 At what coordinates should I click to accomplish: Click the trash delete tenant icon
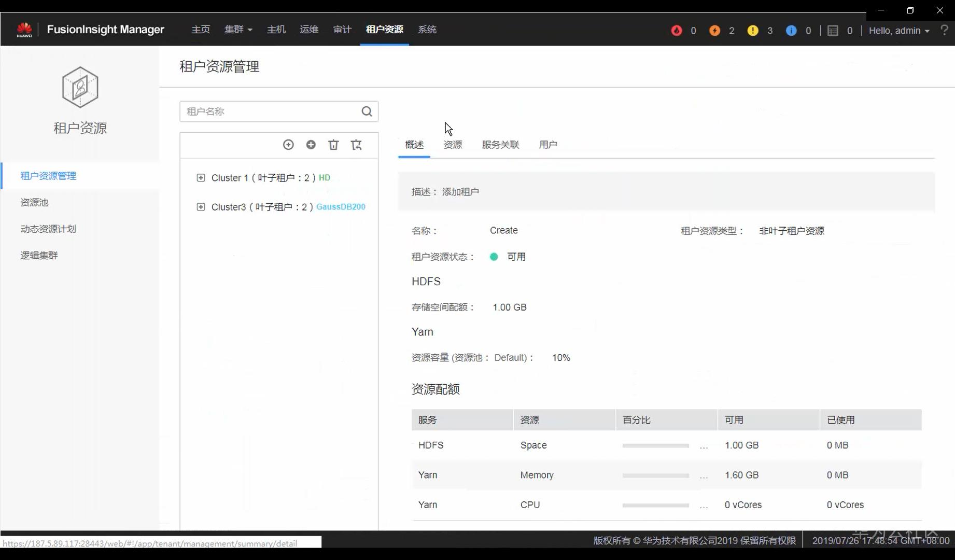(x=333, y=145)
